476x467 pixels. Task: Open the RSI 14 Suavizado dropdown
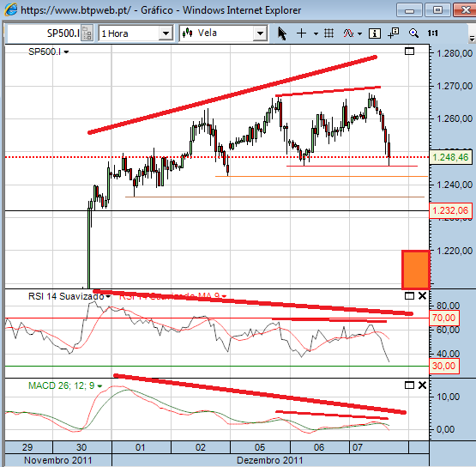pyautogui.click(x=108, y=296)
